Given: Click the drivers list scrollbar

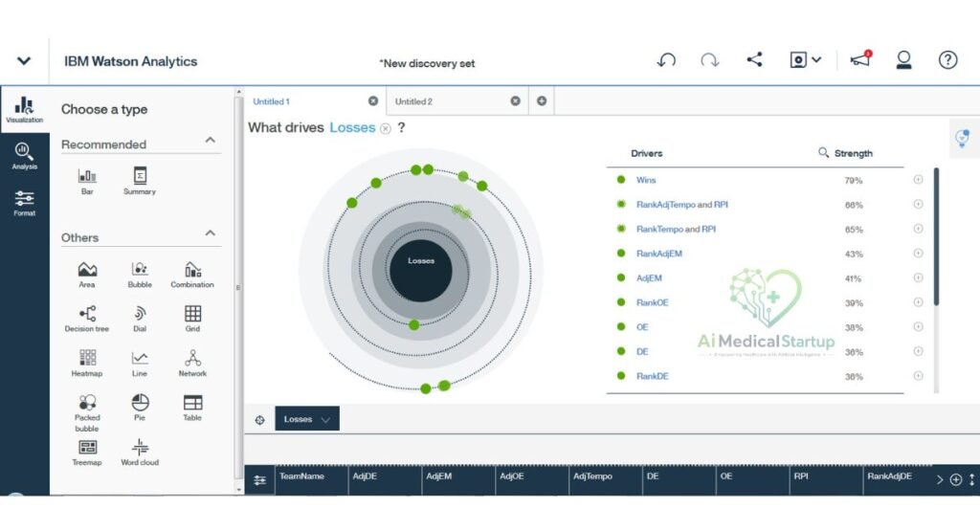Looking at the screenshot, I should coord(936,236).
